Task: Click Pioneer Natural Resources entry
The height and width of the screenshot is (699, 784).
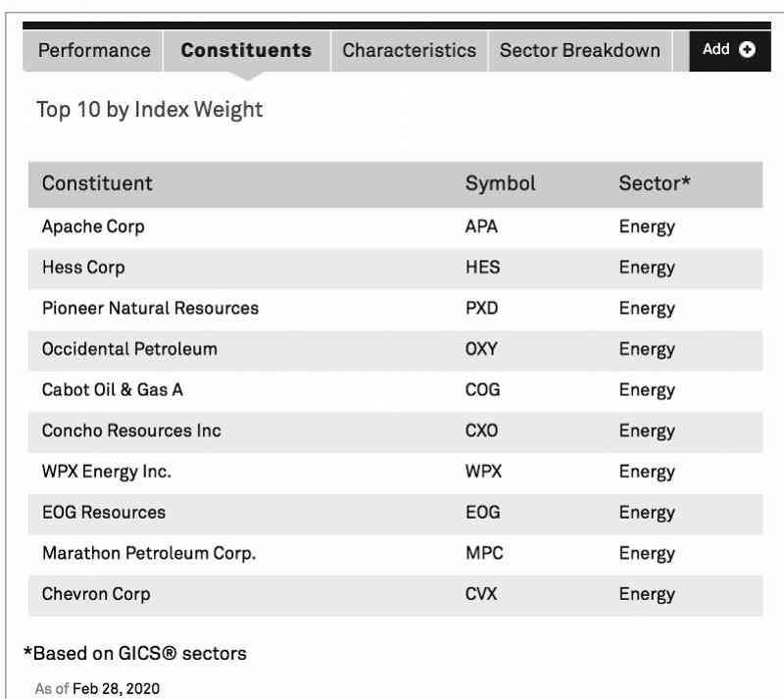Action: coord(150,308)
